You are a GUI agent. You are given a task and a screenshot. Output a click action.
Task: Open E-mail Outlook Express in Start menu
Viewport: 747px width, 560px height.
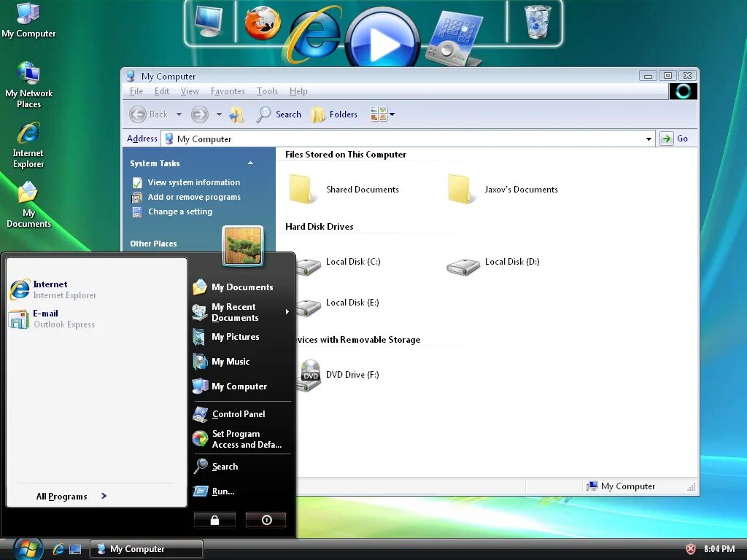[x=53, y=319]
